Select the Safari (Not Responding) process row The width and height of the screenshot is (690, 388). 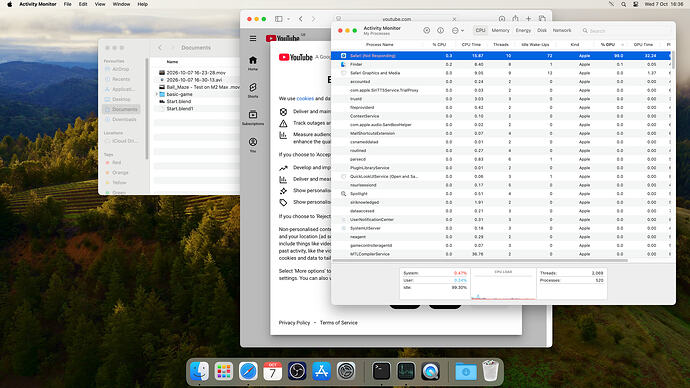click(x=501, y=56)
